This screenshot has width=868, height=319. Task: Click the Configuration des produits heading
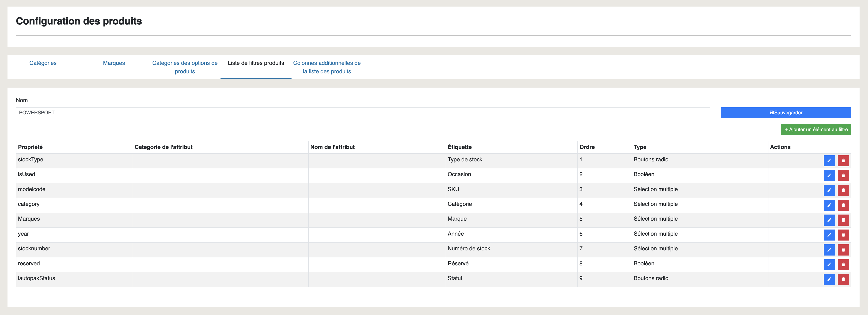[x=79, y=21]
